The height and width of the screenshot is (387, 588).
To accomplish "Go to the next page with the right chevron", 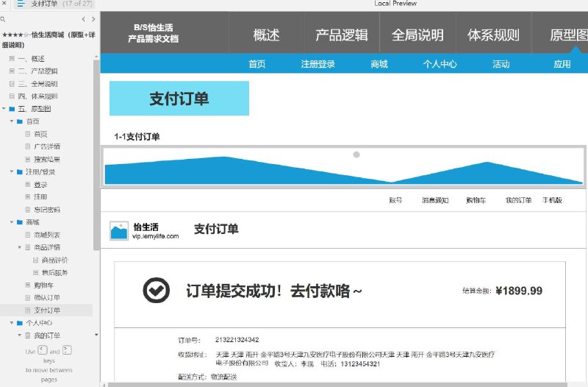I will 93,19.
